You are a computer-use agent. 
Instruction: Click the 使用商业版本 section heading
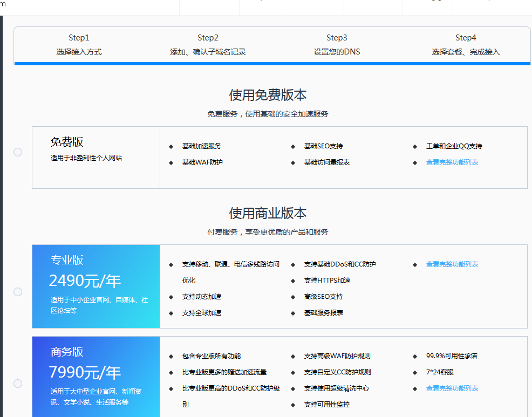coord(268,213)
